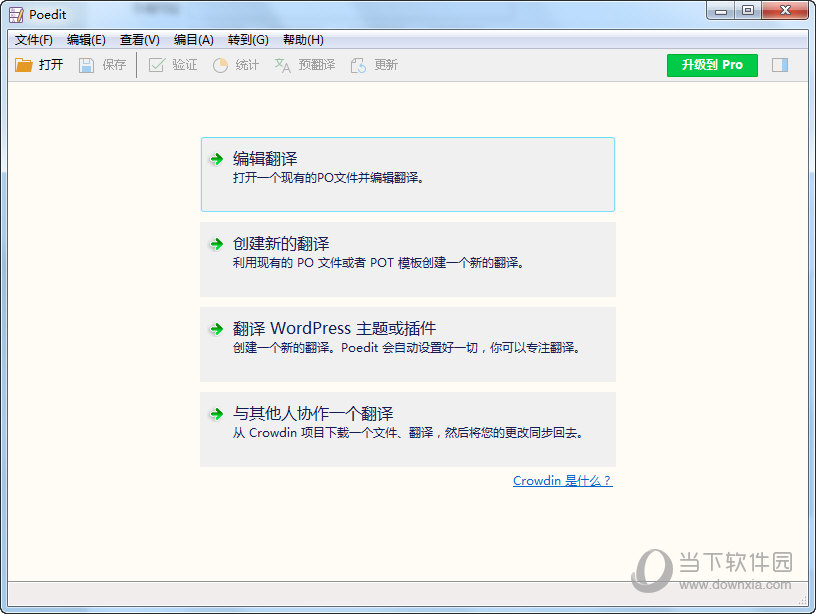This screenshot has width=816, height=614.
Task: Maximize the Poedit window
Action: pyautogui.click(x=748, y=11)
